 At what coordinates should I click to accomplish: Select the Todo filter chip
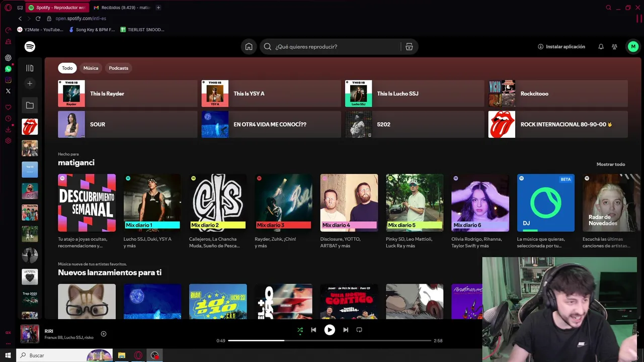(67, 68)
